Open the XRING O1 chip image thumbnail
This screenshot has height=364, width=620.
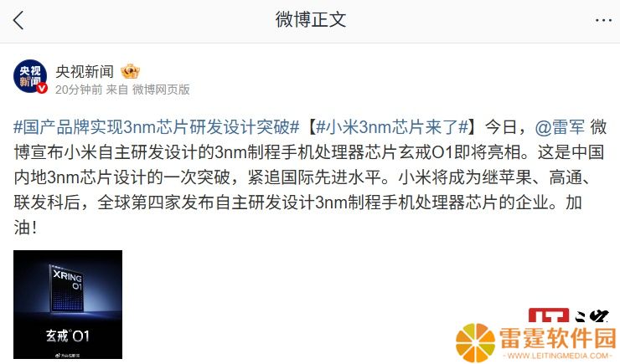[x=68, y=305]
